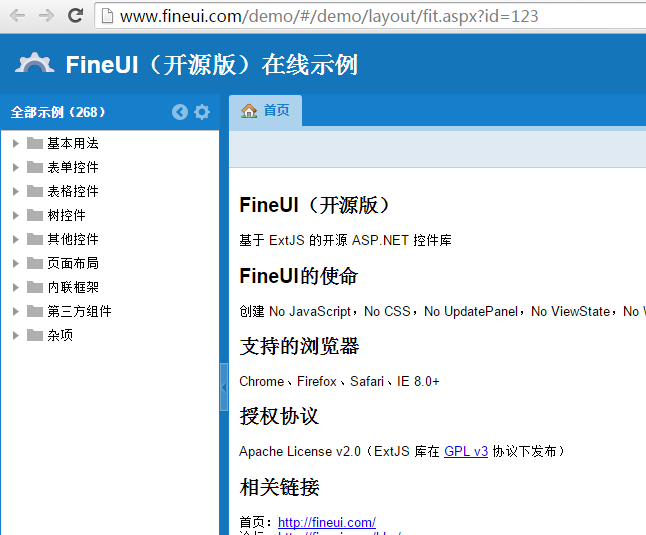Click the browser back arrow
Screen dimensions: 646x535
(17, 16)
